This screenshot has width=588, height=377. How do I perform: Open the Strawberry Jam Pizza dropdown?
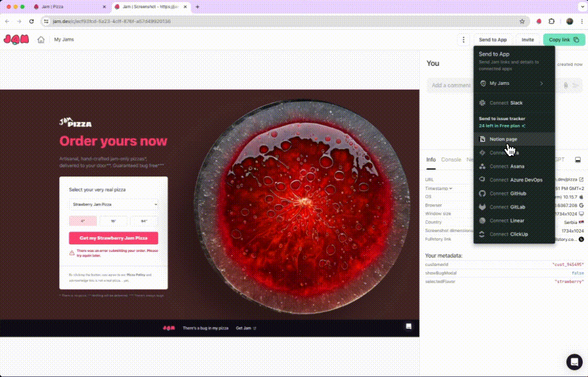pyautogui.click(x=113, y=205)
